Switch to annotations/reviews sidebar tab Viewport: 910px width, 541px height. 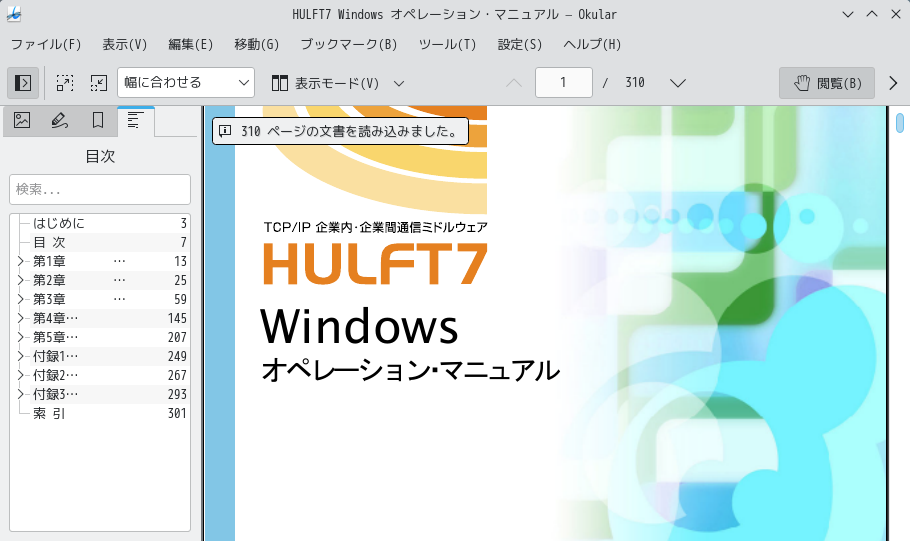[60, 120]
